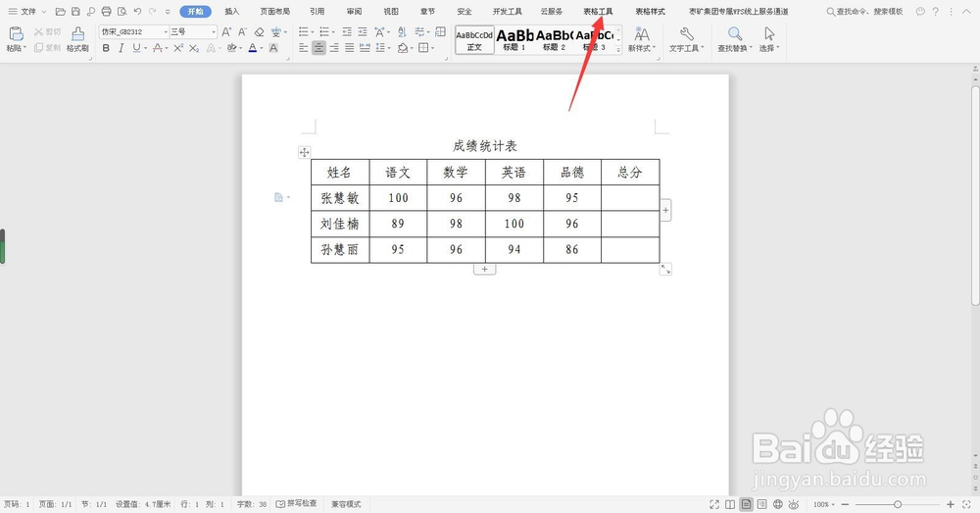
Task: Open the 文字工具 button
Action: click(686, 39)
